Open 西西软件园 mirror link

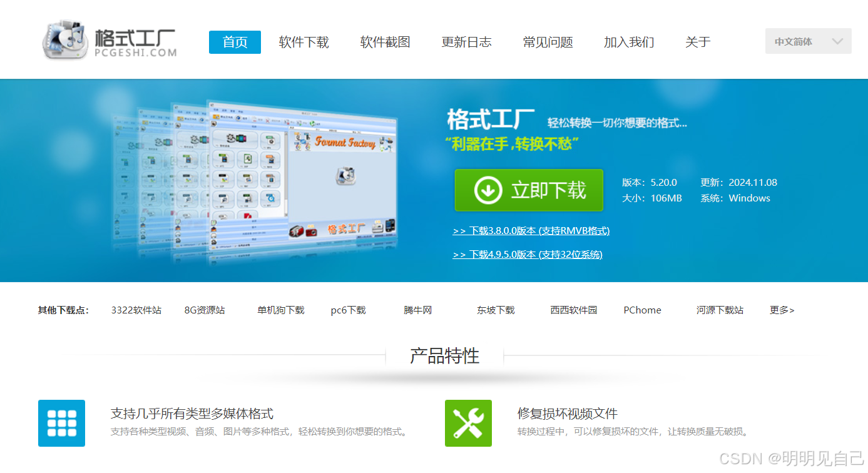tap(574, 310)
